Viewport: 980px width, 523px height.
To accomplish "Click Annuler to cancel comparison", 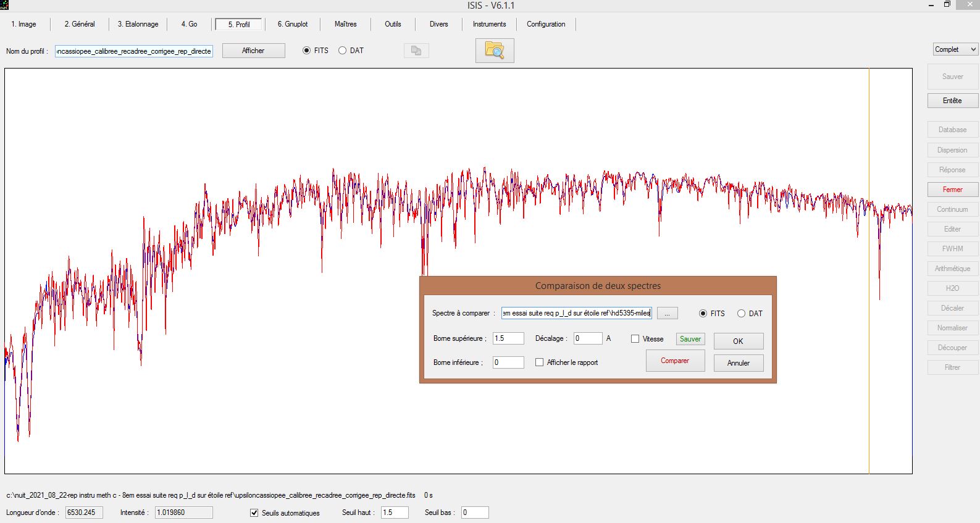I will click(738, 363).
